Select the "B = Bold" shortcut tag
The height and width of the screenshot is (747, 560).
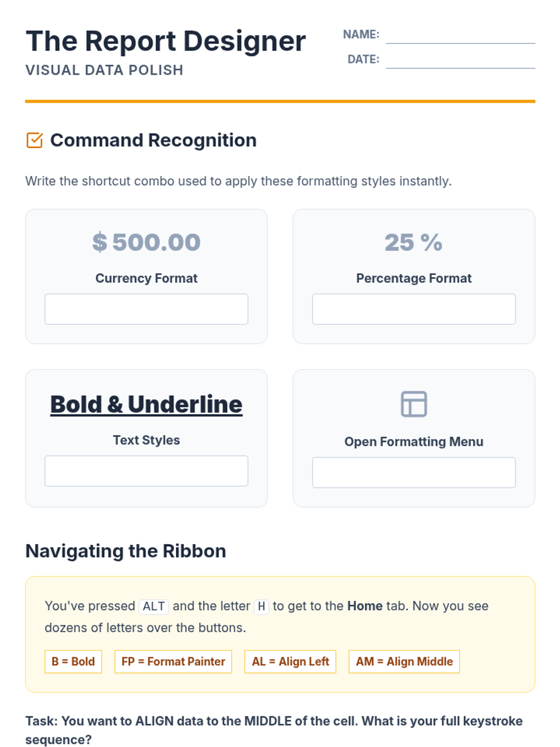(x=73, y=662)
